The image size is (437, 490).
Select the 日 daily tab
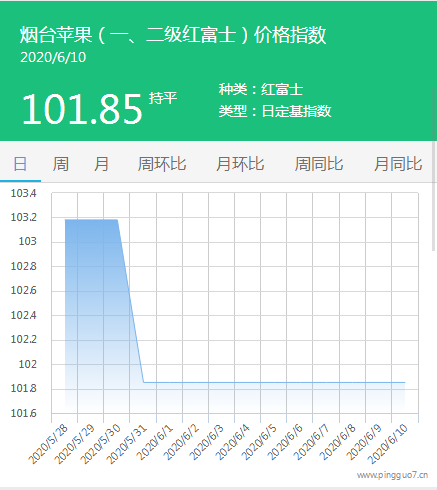pyautogui.click(x=20, y=164)
